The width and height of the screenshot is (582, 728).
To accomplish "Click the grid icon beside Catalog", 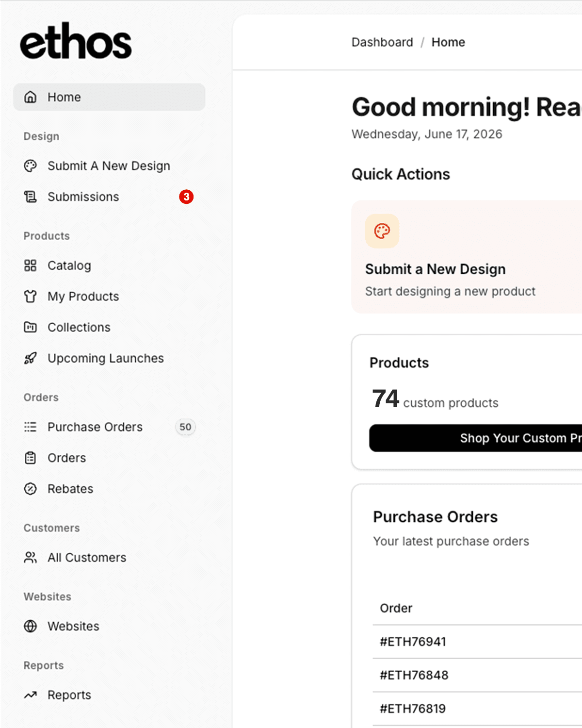I will [31, 265].
